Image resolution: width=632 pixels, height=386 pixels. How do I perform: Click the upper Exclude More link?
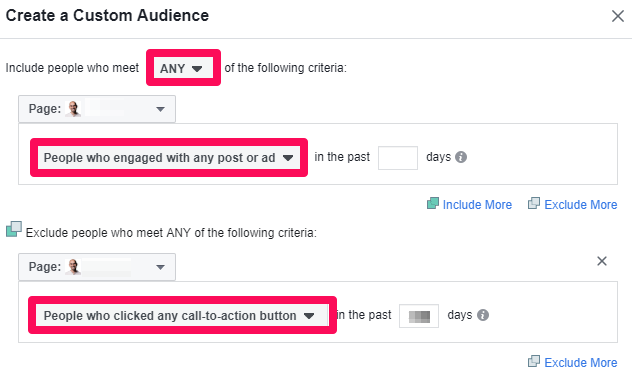pyautogui.click(x=581, y=205)
